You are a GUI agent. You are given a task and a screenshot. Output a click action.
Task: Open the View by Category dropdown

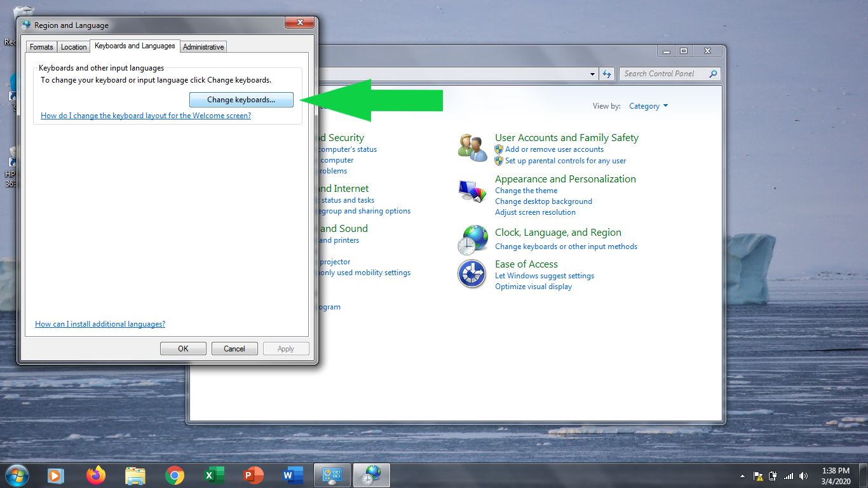coord(648,106)
